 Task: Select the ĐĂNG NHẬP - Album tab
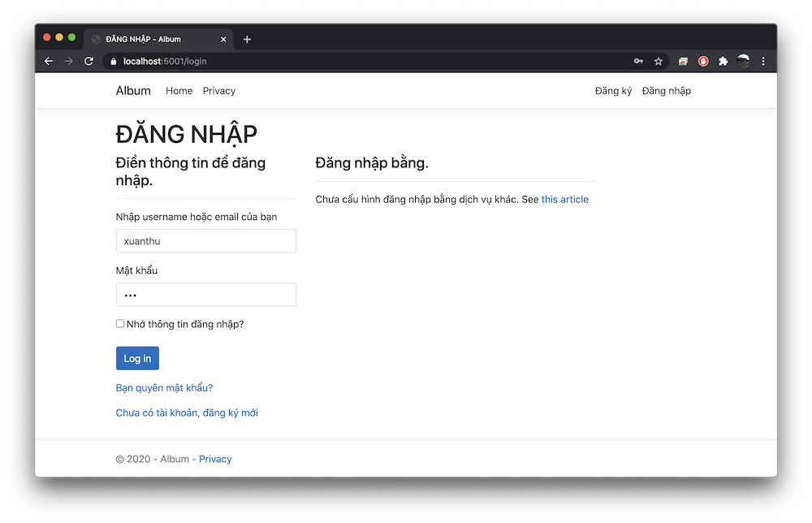158,39
